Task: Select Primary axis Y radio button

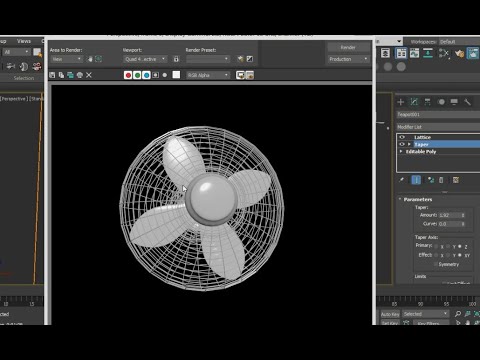Action: coord(448,247)
